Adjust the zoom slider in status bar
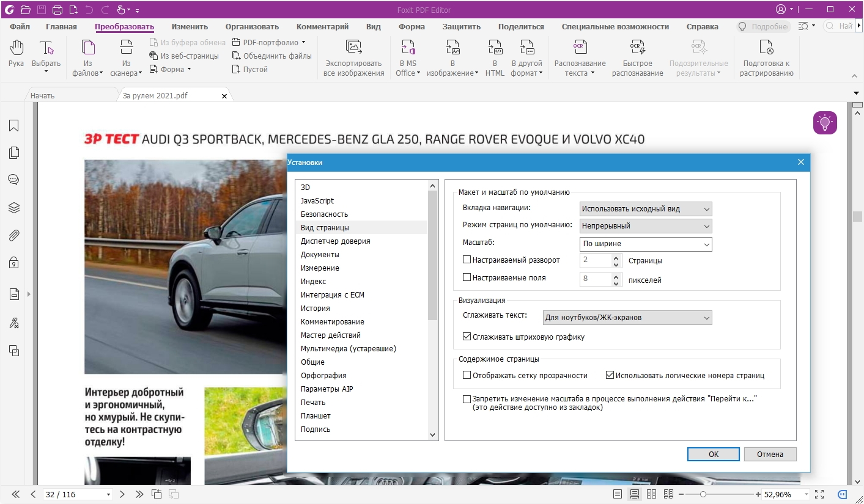This screenshot has width=864, height=504. click(703, 494)
